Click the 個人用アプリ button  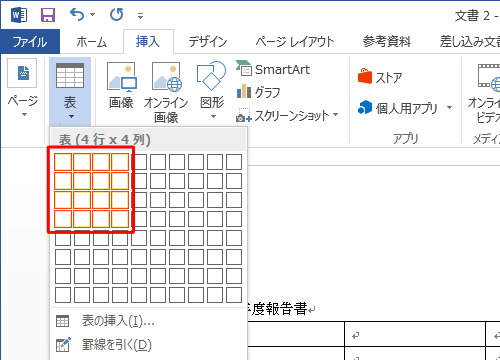398,108
